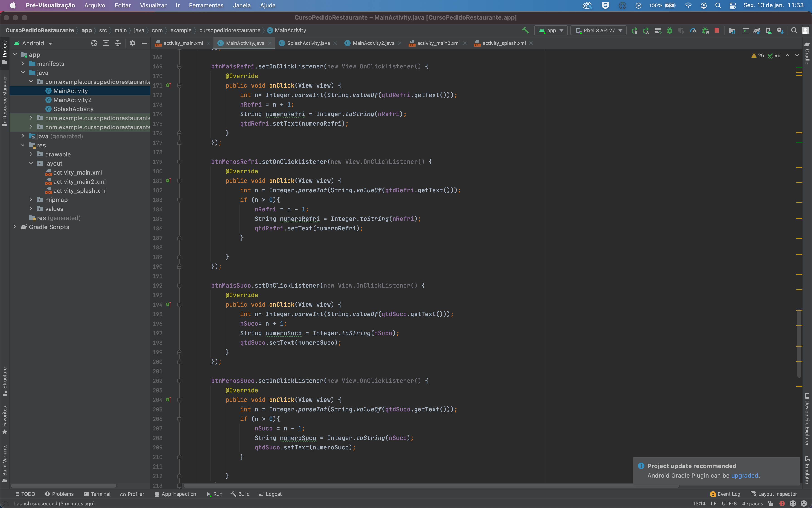The width and height of the screenshot is (812, 508).
Task: Run app with coverage icon
Action: coord(681,31)
